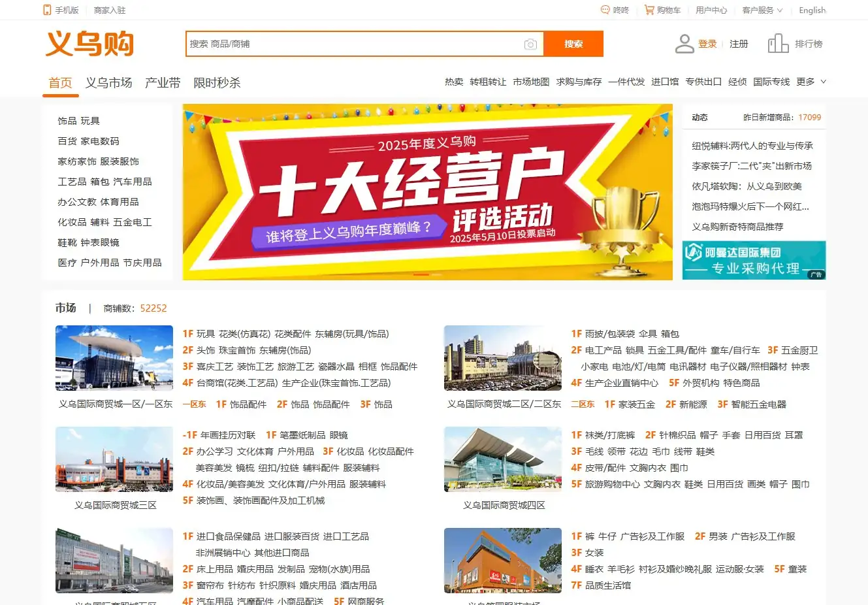
Task: Open the 进口食品保健品 link
Action: pos(229,536)
